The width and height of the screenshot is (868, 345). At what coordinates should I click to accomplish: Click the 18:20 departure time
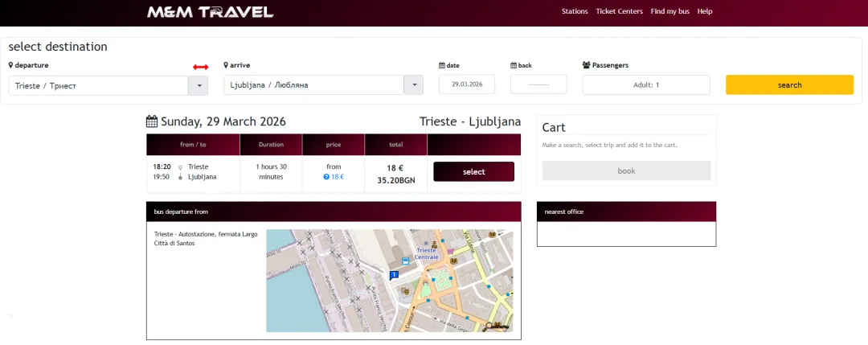(162, 166)
